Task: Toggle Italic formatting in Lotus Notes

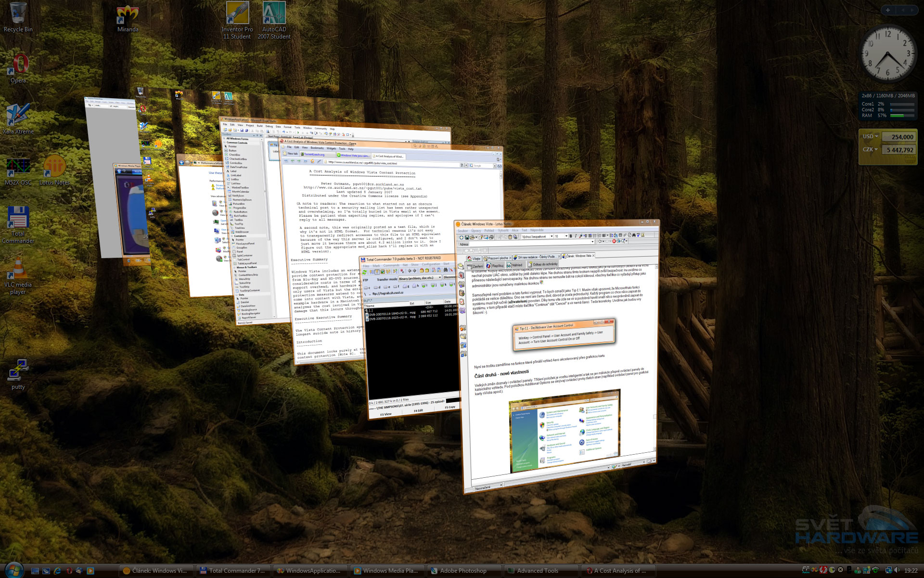Action: click(576, 236)
